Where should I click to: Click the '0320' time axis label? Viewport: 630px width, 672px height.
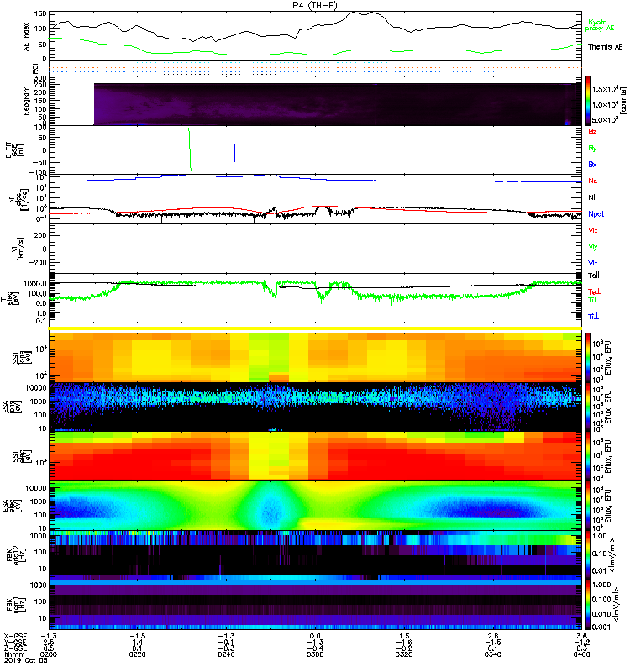pos(404,654)
